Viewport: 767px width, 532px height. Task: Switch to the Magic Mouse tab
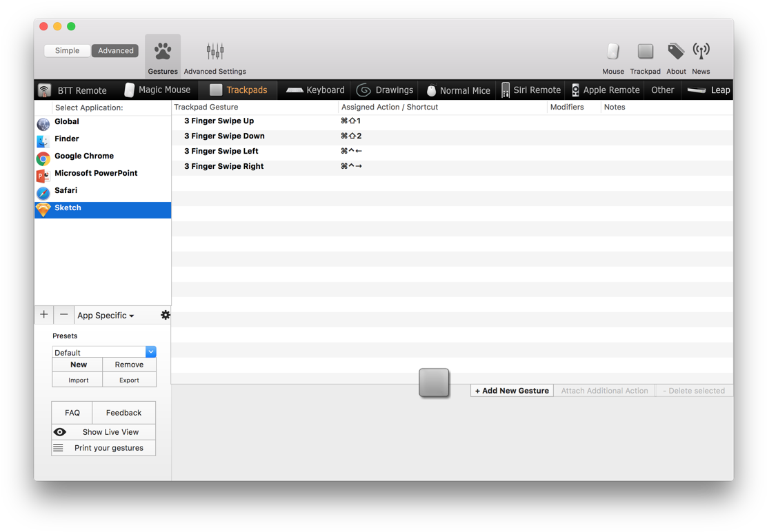click(157, 90)
